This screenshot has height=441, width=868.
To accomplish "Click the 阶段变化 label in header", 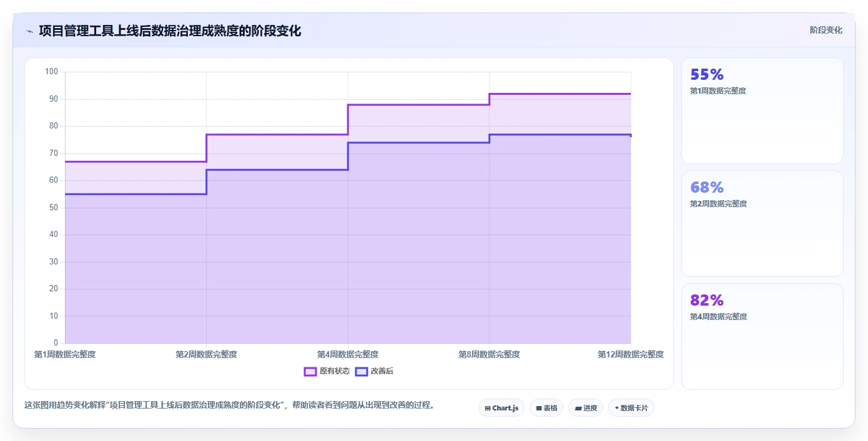I will [x=826, y=30].
